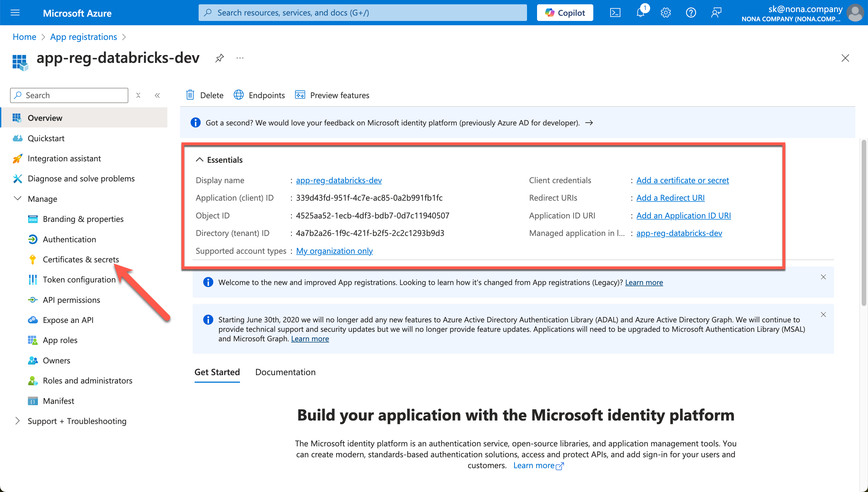This screenshot has height=492, width=868.
Task: Dismiss the ADAL deprecation notice
Action: 823,315
